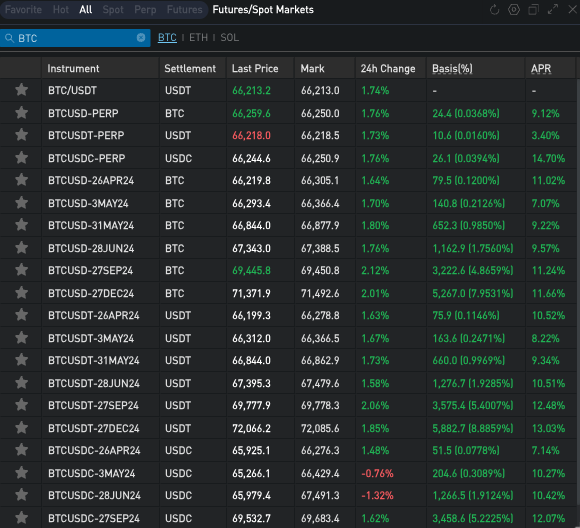Filter by SOL quick link
This screenshot has height=528, width=580.
point(230,37)
